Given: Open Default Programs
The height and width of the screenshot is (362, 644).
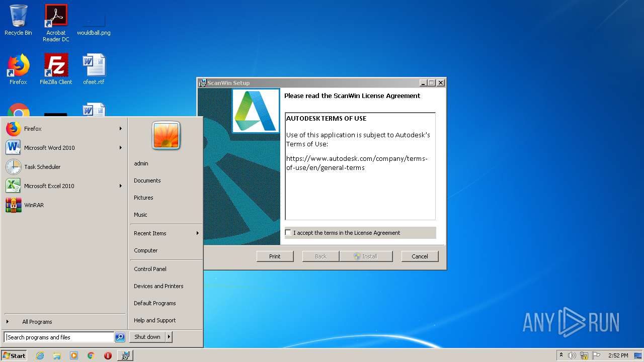Looking at the screenshot, I should coord(155,303).
